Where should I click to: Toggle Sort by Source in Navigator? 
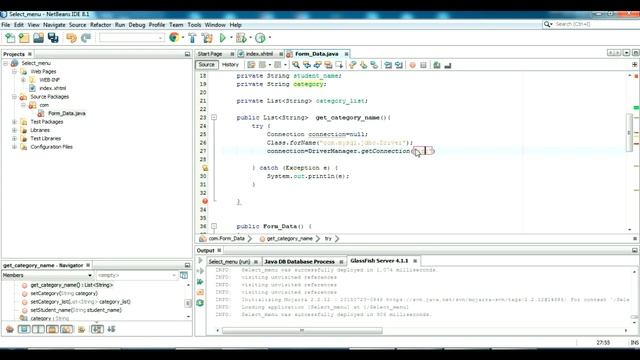point(111,329)
